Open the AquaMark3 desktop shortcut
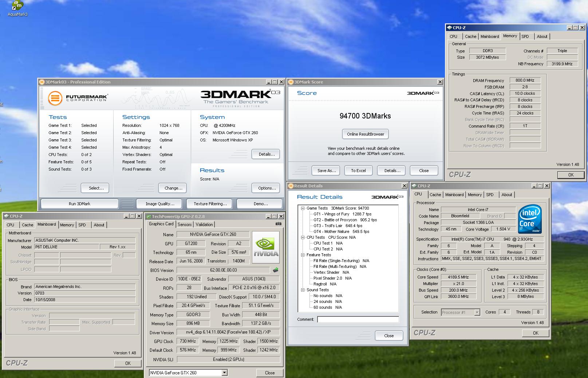This screenshot has width=588, height=378. click(x=17, y=8)
